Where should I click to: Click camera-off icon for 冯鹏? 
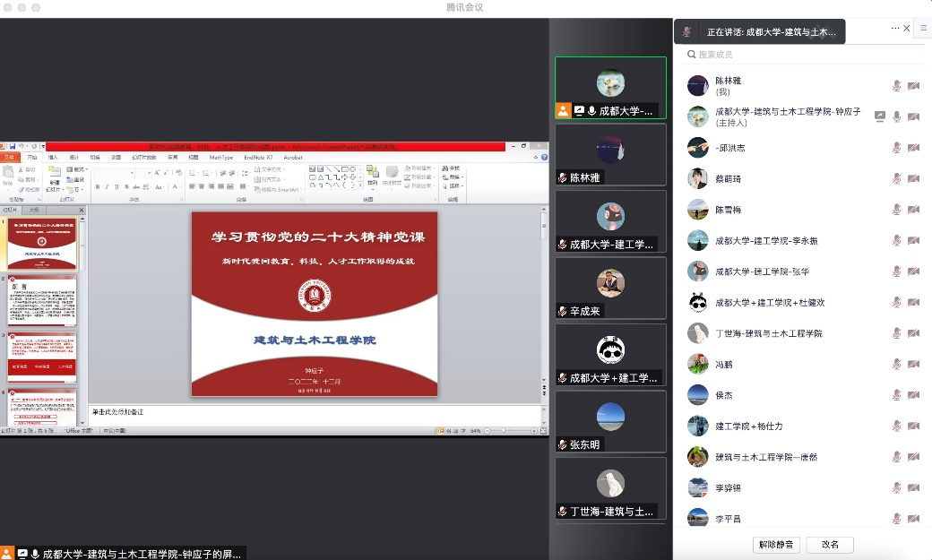click(913, 365)
